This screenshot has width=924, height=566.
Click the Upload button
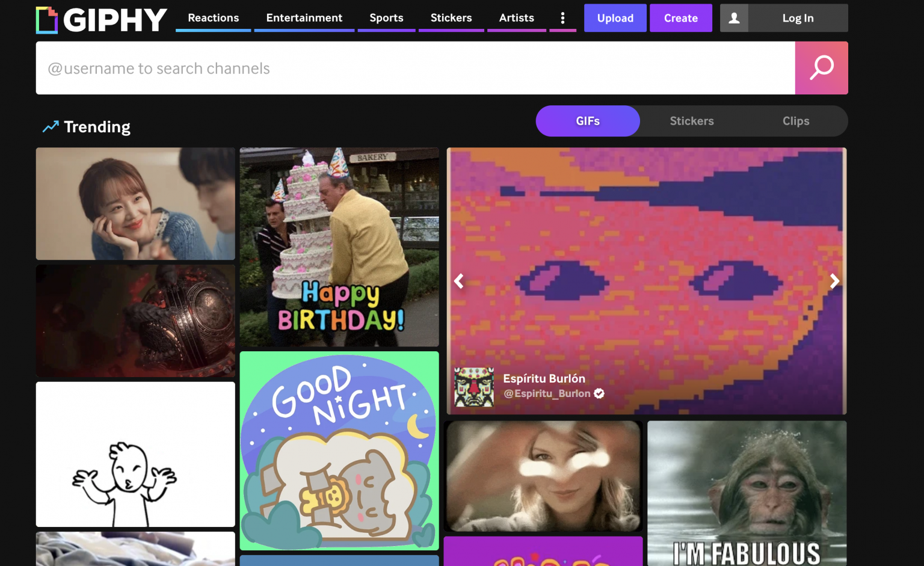click(x=615, y=18)
